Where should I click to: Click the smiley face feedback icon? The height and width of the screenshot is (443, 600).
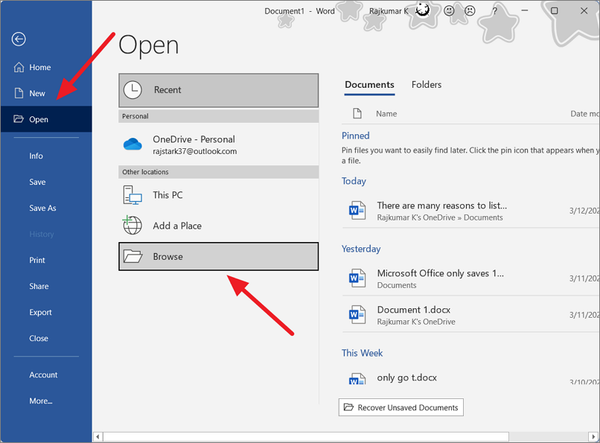pos(449,11)
